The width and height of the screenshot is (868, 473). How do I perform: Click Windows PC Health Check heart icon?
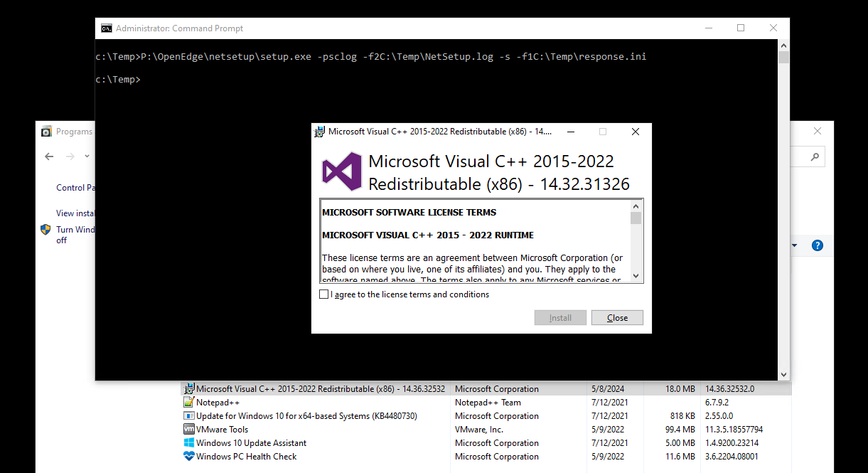[189, 457]
